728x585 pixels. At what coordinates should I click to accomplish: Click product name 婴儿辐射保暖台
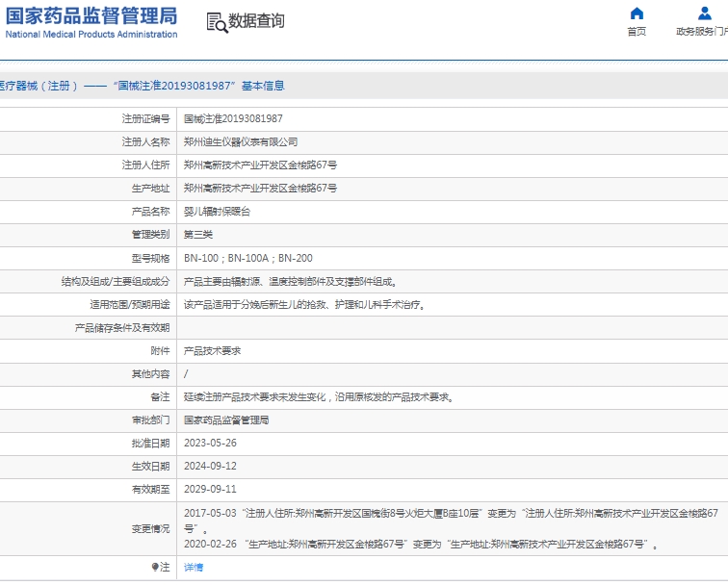coord(217,212)
